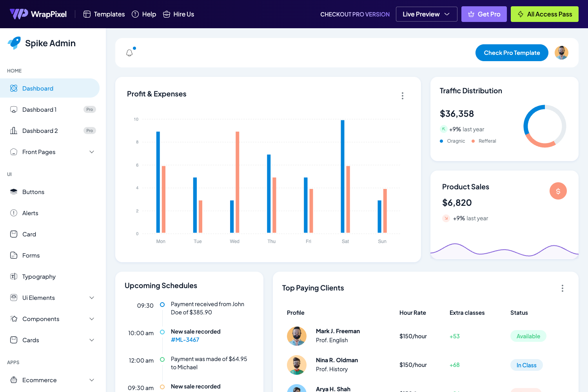Select the Alerts icon
Image resolution: width=588 pixels, height=392 pixels.
tap(13, 213)
